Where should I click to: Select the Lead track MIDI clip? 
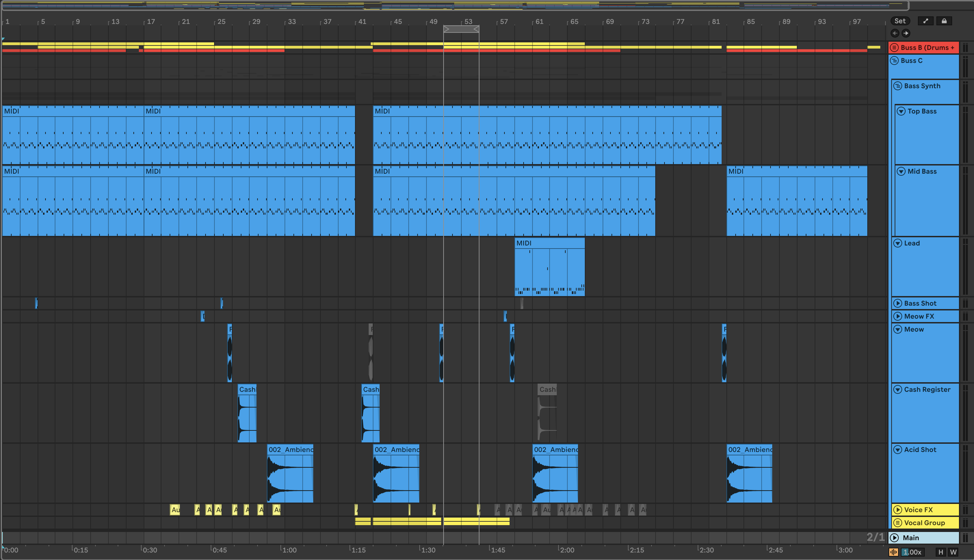point(549,243)
